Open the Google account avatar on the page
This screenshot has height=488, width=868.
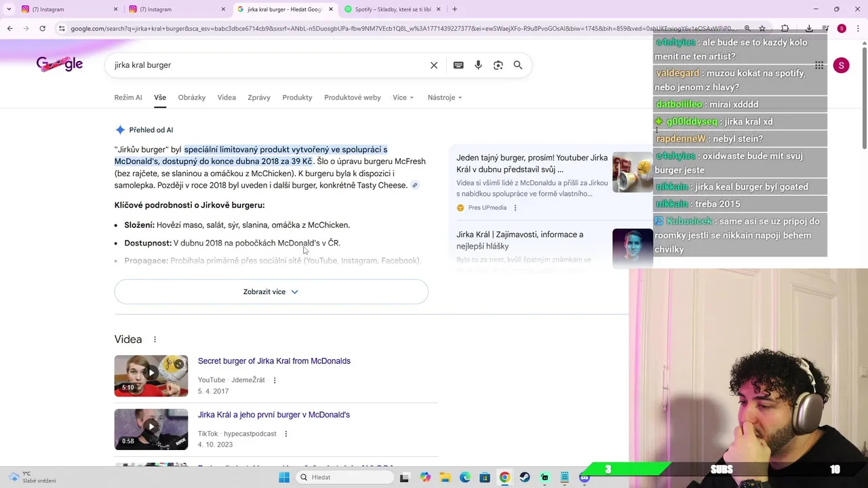(x=841, y=65)
